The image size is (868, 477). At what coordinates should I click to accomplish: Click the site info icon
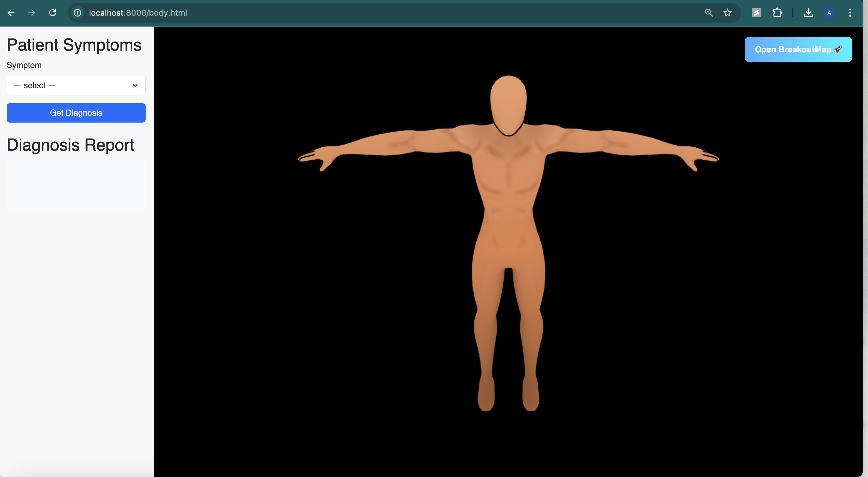click(77, 13)
